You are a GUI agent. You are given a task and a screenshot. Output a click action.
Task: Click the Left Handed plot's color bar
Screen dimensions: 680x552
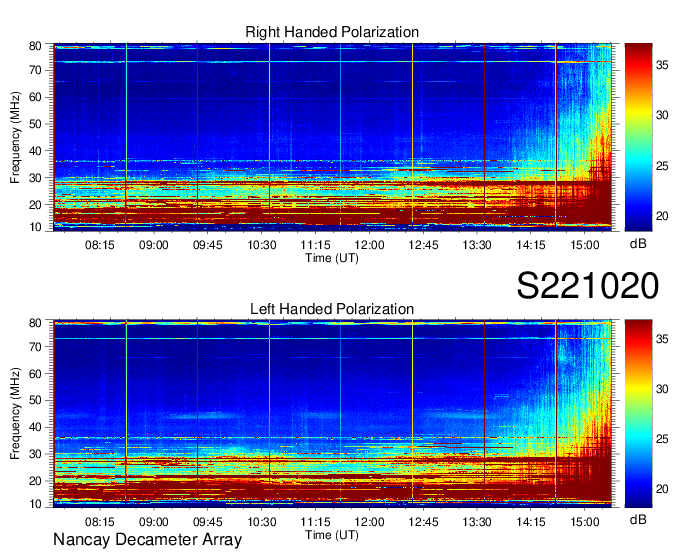638,414
